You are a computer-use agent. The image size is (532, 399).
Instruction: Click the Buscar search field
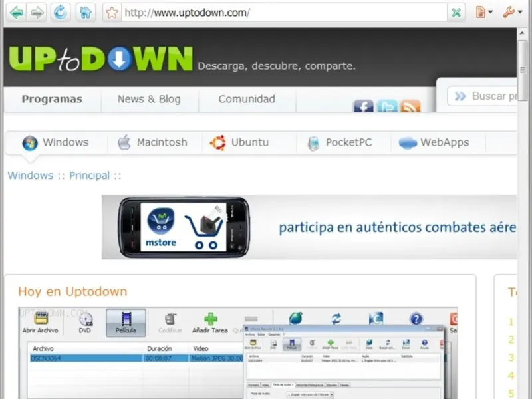(x=482, y=96)
